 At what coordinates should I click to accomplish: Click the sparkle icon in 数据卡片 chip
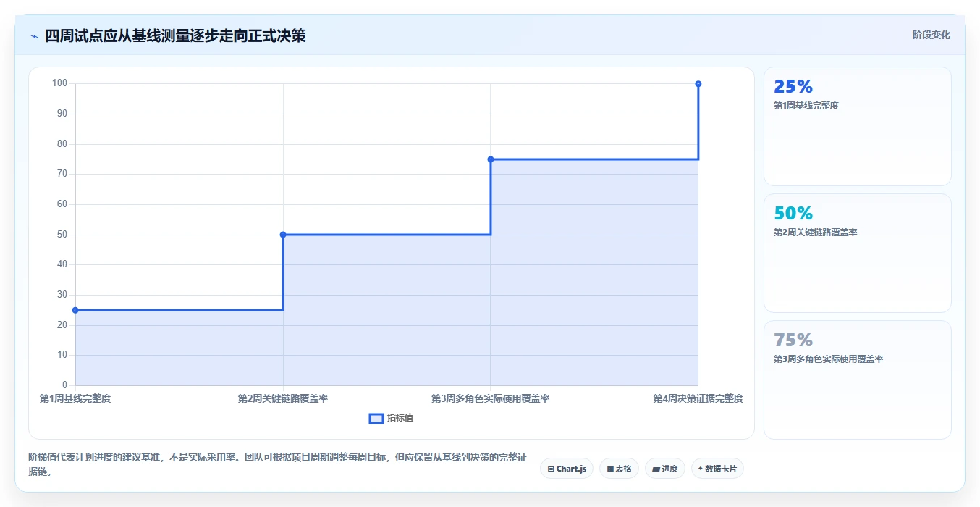coord(700,469)
